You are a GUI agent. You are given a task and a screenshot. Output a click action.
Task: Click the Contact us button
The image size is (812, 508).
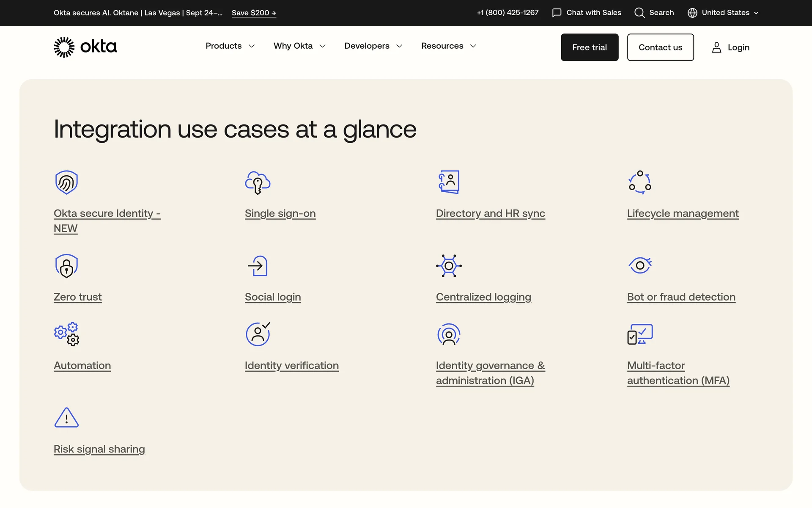click(660, 47)
